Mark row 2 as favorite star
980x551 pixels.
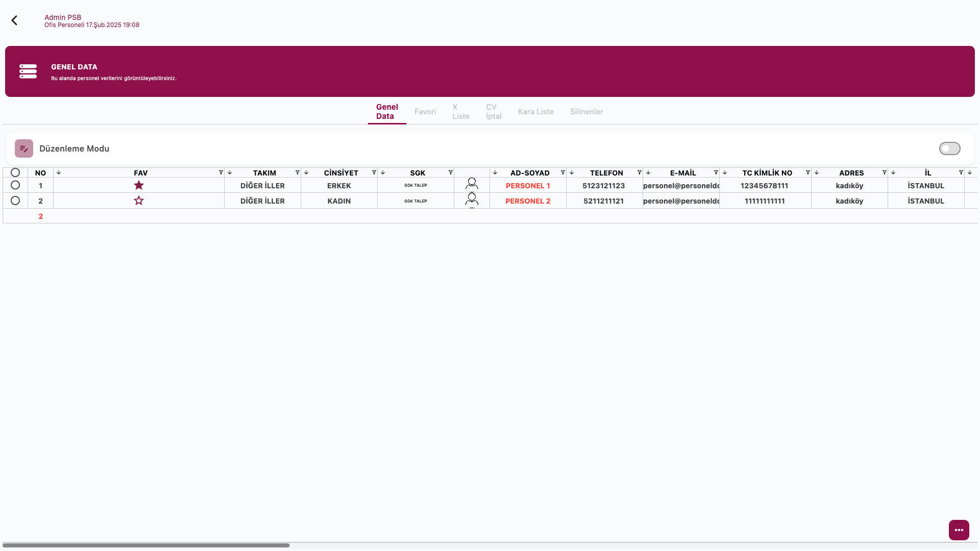tap(139, 201)
